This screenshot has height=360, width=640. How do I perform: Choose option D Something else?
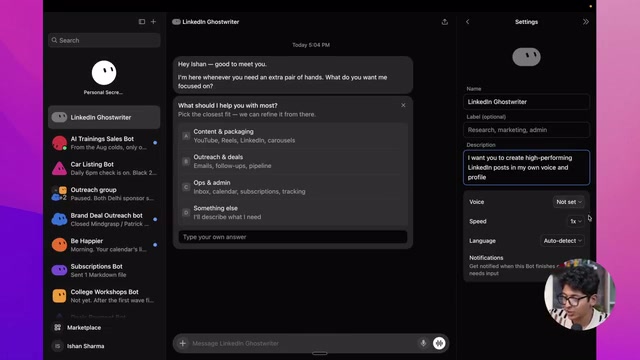[293, 212]
